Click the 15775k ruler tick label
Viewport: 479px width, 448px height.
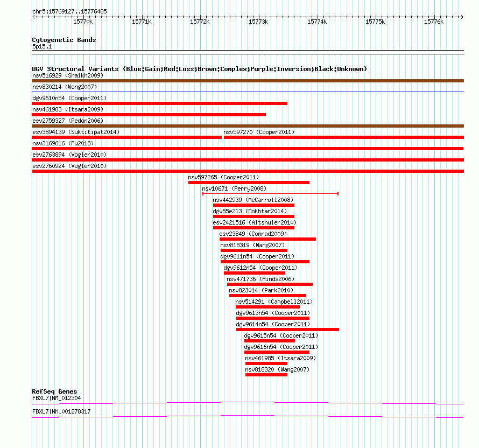(x=375, y=22)
